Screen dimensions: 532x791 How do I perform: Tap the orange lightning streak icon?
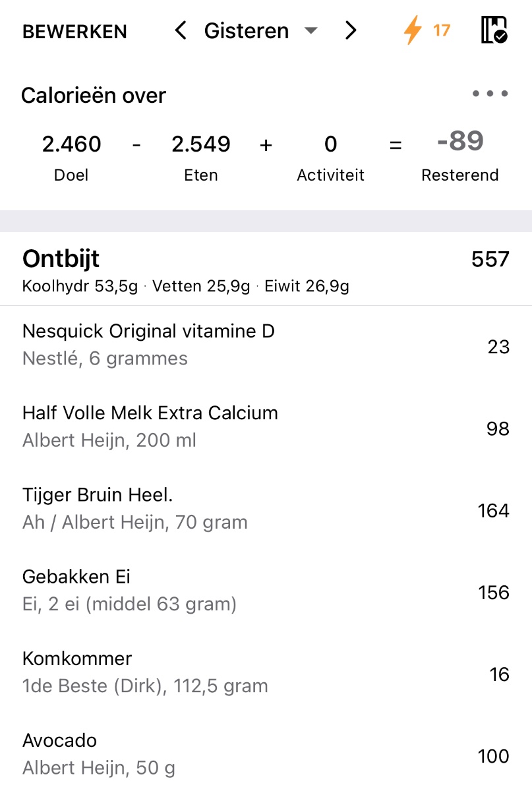[413, 30]
